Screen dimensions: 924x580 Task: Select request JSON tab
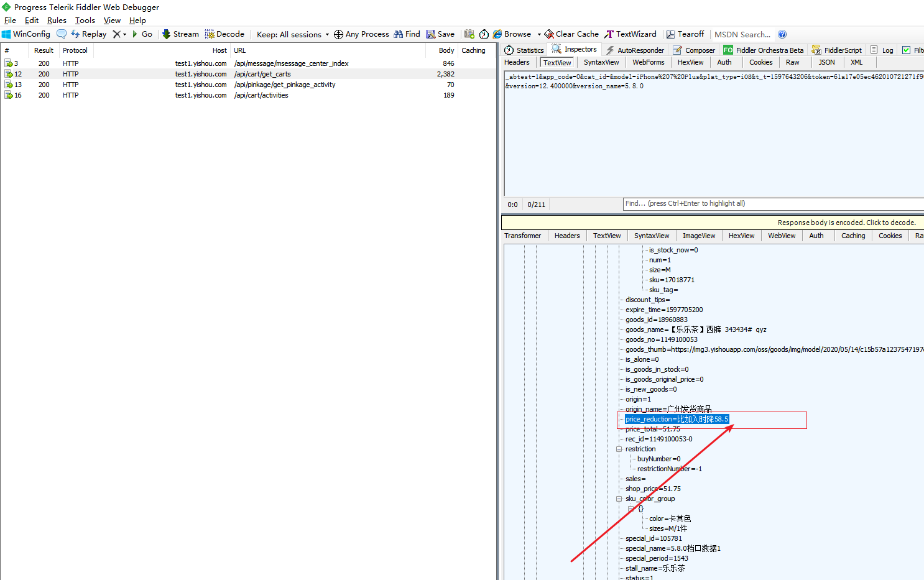point(826,62)
